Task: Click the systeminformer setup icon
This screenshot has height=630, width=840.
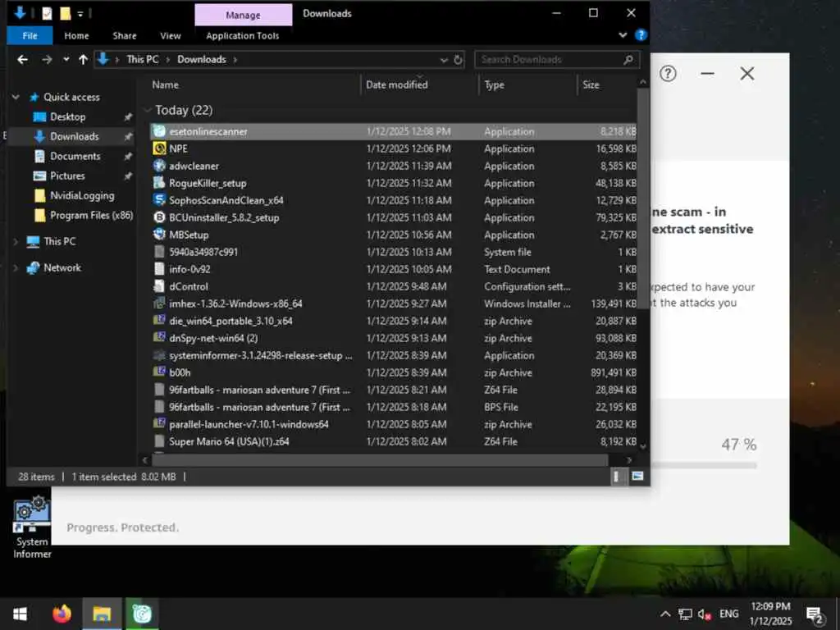Action: pyautogui.click(x=159, y=355)
